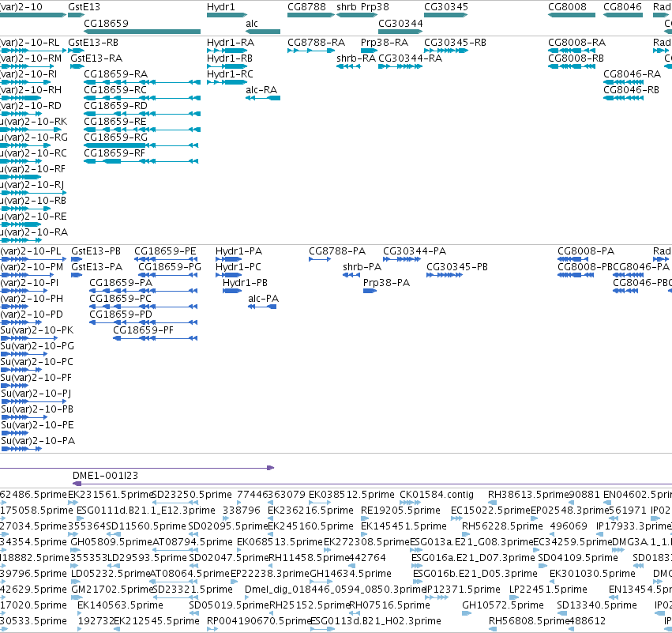Select transcript label CG8008-RA
This screenshot has height=633, width=672.
577,43
